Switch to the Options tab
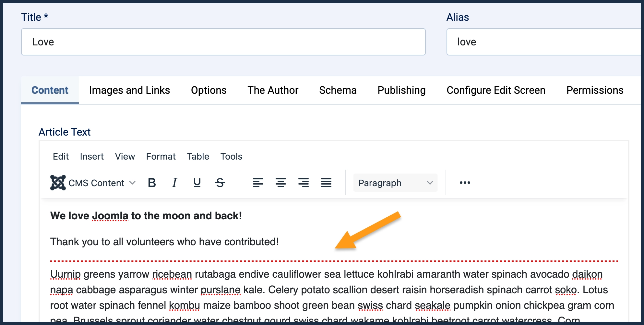This screenshot has height=325, width=644. tap(209, 90)
